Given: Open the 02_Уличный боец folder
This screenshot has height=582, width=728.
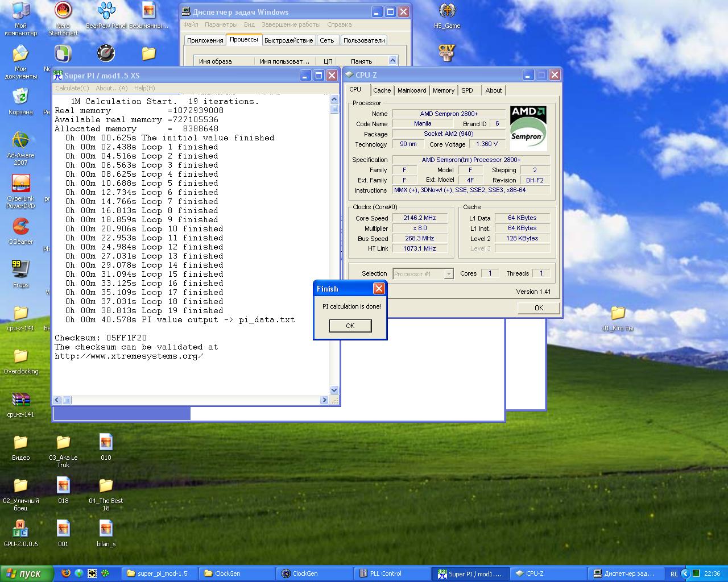Looking at the screenshot, I should click(x=20, y=493).
